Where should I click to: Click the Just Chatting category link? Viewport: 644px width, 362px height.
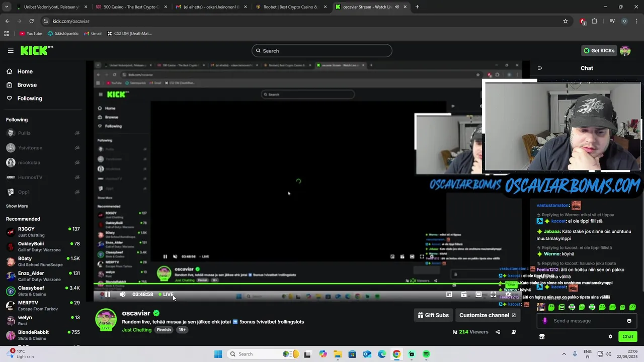pos(136,330)
